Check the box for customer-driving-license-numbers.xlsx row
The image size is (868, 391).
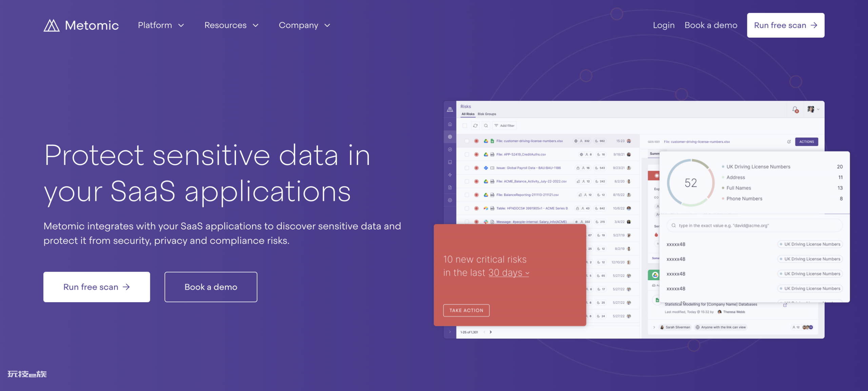[x=467, y=141]
